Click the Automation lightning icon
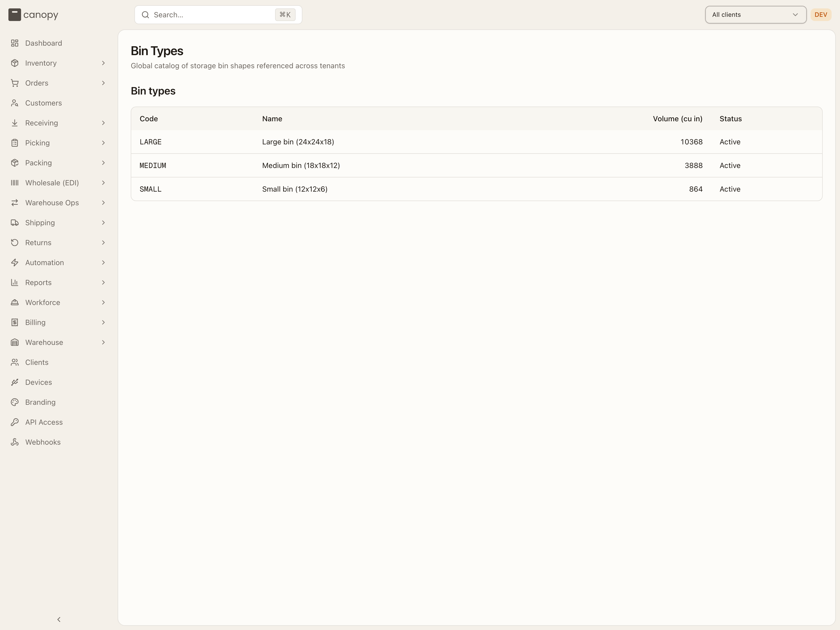The width and height of the screenshot is (840, 630). pos(15,262)
